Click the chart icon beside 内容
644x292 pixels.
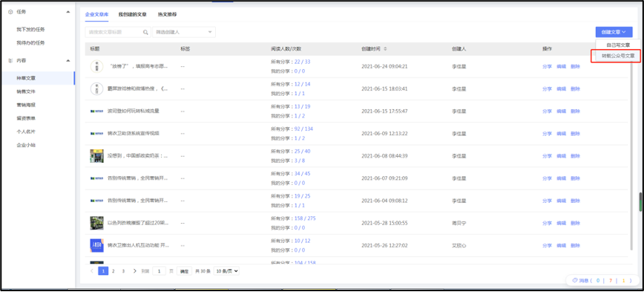[x=10, y=60]
